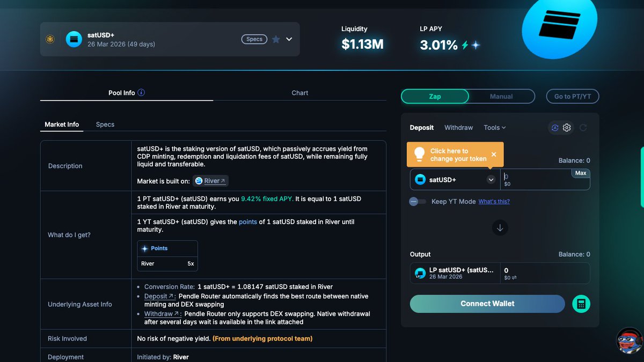Switch to the Chart tab
This screenshot has width=644, height=362.
click(299, 93)
